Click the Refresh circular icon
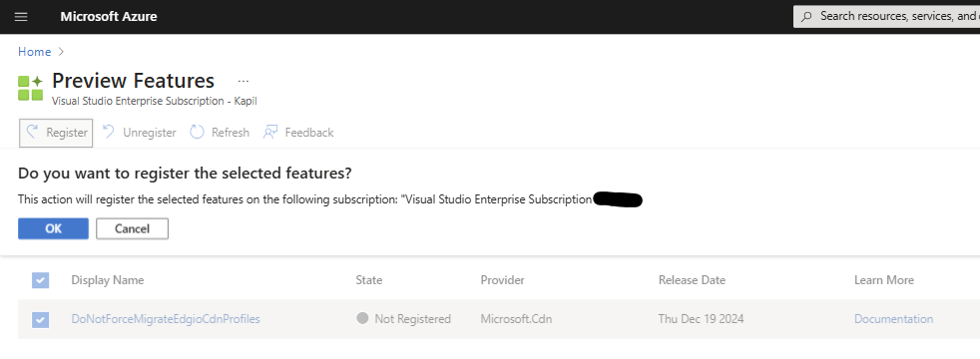This screenshot has width=980, height=359. [197, 132]
